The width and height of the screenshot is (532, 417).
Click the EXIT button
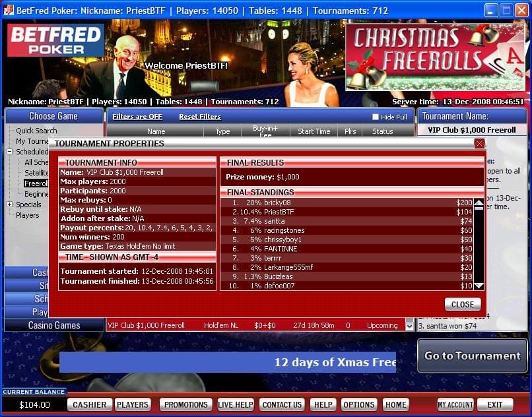pyautogui.click(x=495, y=404)
